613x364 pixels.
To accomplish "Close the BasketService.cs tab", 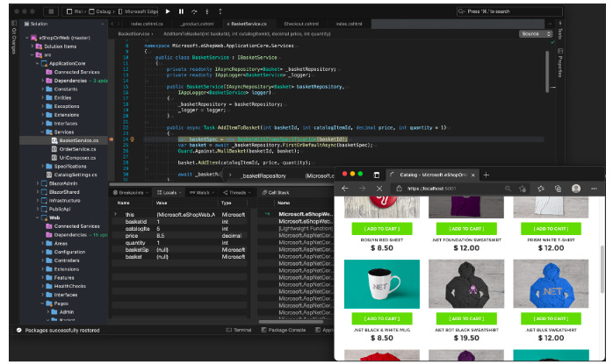I will pos(228,24).
